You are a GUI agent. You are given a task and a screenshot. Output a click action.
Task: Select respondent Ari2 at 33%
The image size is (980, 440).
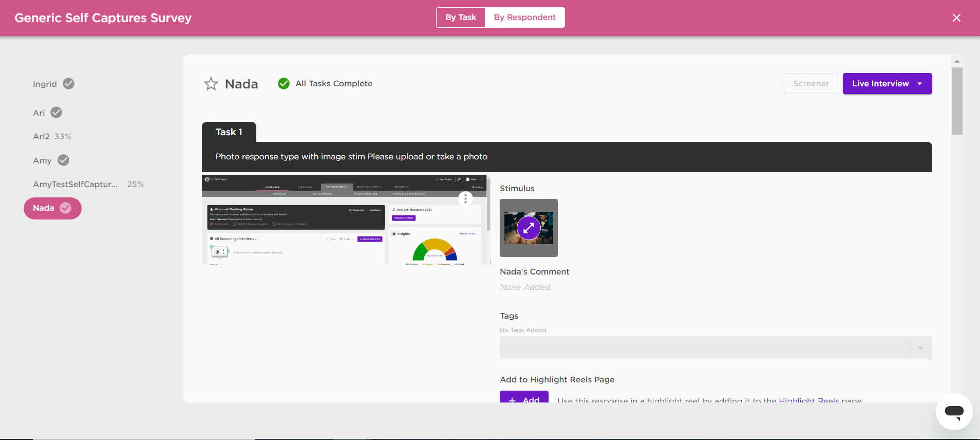coord(52,137)
